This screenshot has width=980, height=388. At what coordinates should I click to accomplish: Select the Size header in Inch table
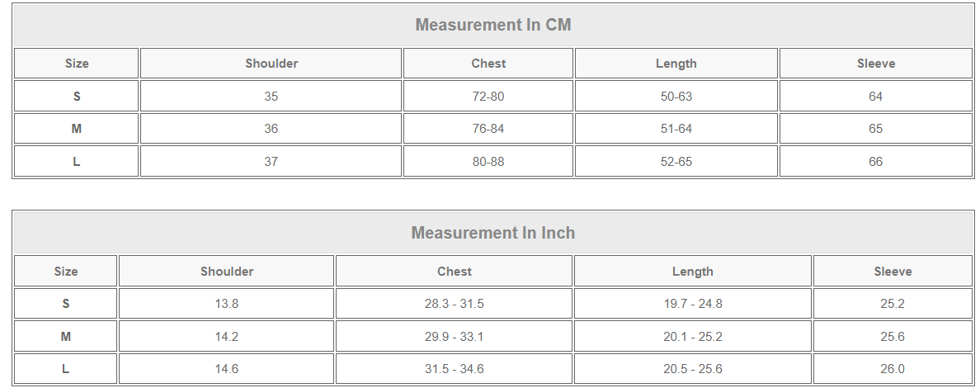(x=66, y=272)
